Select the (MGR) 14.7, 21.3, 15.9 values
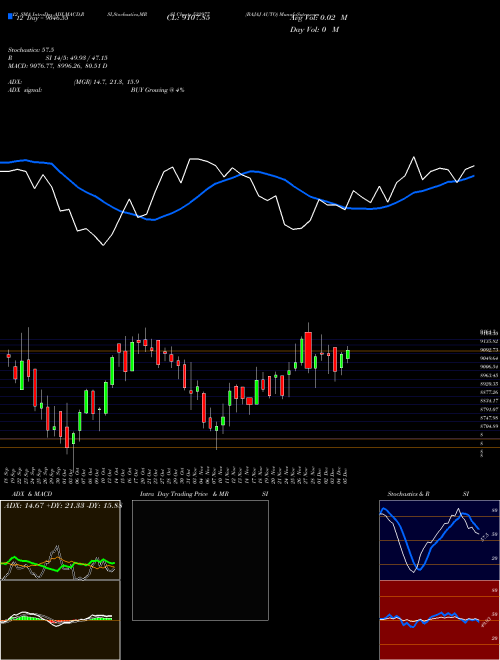Screen dimensions: 500x660 click(x=106, y=82)
